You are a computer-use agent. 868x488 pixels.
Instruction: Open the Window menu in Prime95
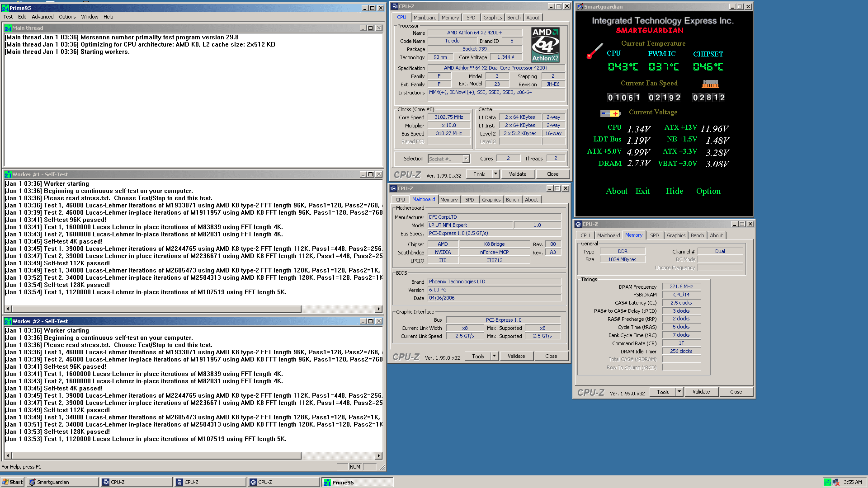tap(90, 17)
